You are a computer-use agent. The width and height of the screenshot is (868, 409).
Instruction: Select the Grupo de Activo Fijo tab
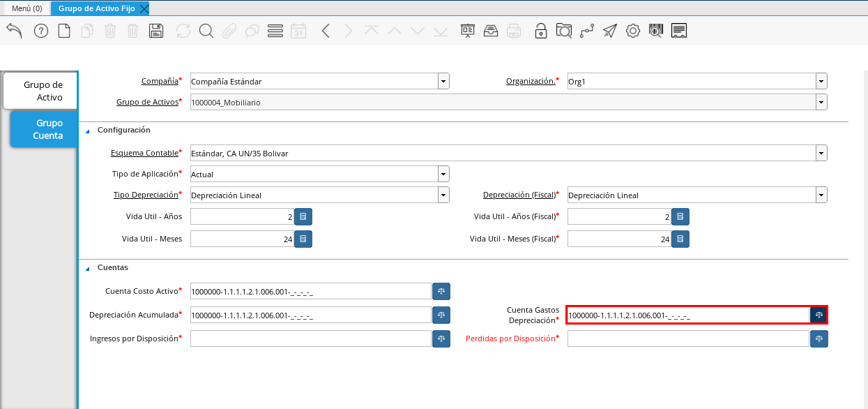tap(96, 8)
